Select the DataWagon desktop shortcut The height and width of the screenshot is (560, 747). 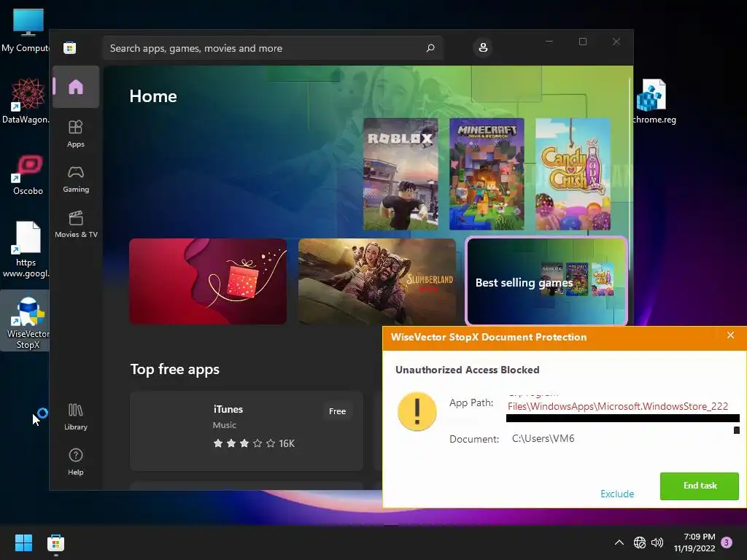point(26,101)
